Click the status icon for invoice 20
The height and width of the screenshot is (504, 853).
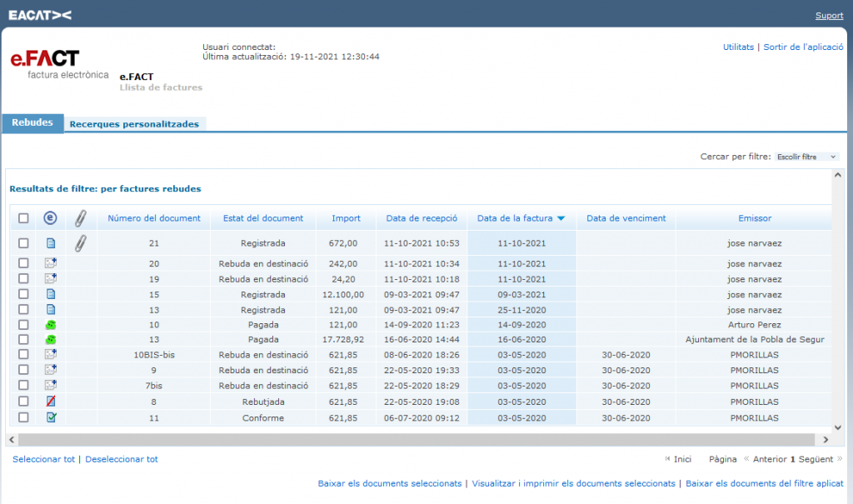pyautogui.click(x=51, y=263)
